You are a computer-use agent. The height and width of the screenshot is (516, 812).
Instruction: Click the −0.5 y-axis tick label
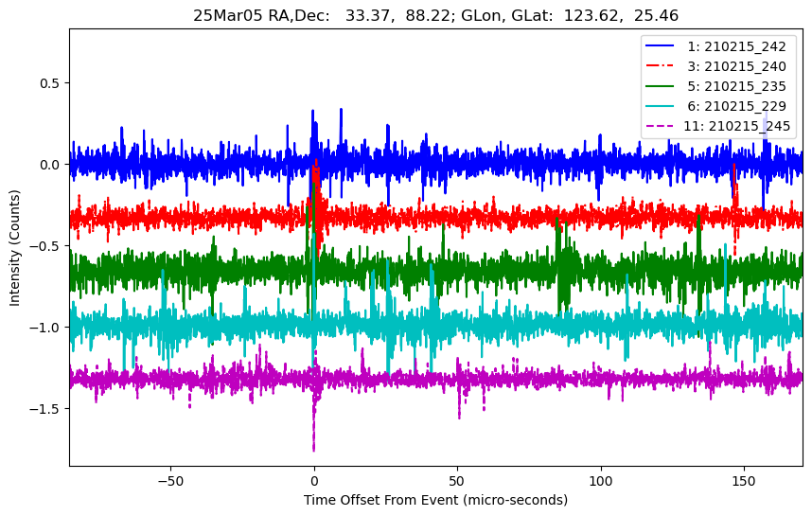click(45, 245)
